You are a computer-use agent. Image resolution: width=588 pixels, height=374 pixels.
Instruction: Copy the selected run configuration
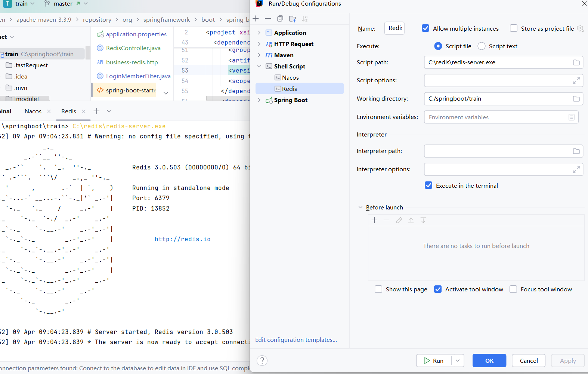280,19
